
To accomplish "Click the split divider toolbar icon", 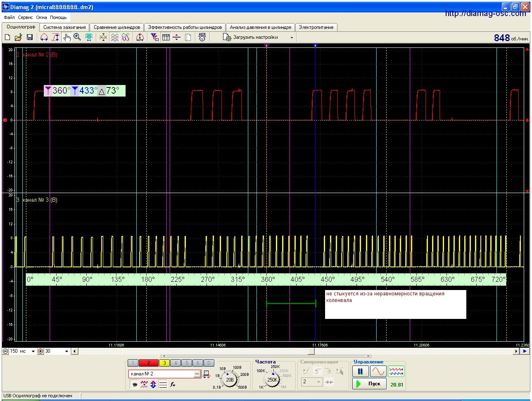I will click(x=177, y=38).
